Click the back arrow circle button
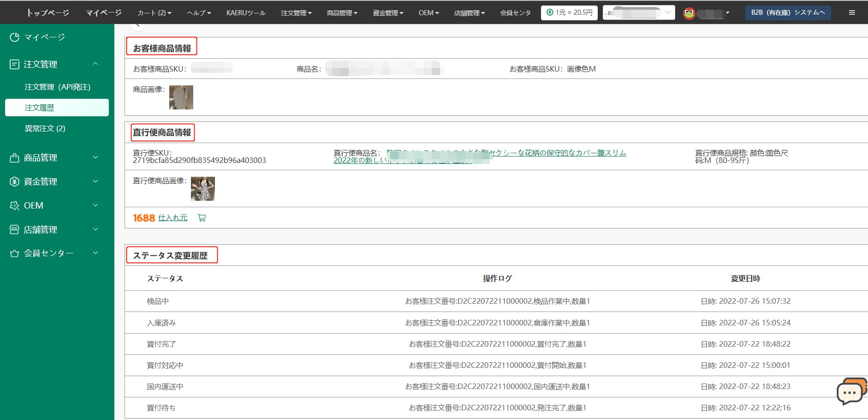The image size is (868, 420). [137, 25]
